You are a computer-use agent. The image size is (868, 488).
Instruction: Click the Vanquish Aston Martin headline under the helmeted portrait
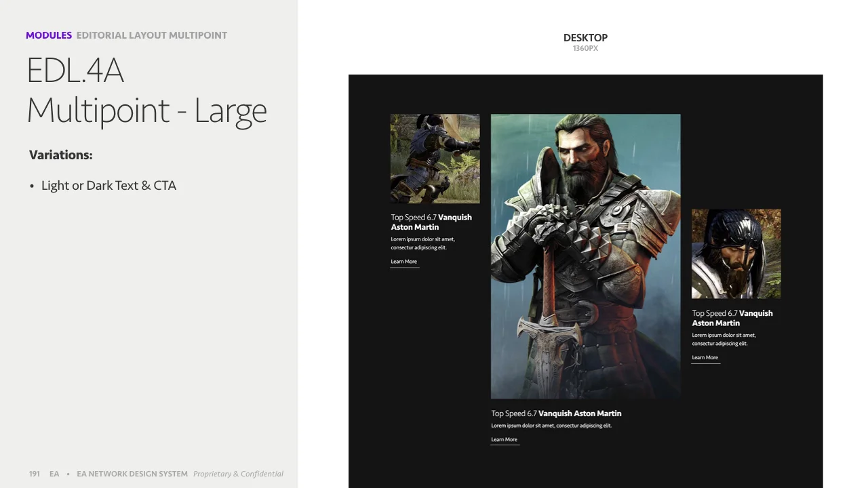732,318
